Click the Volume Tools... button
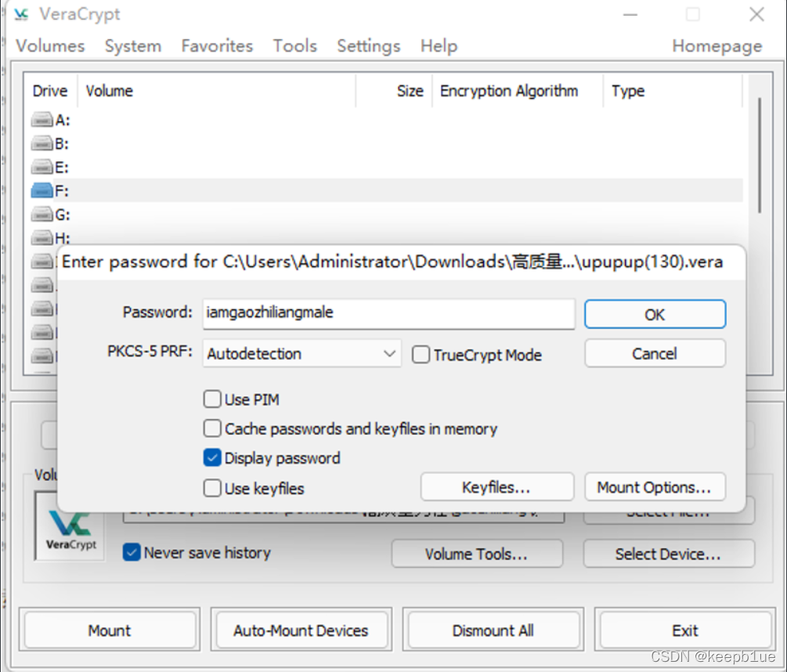The width and height of the screenshot is (787, 672). coord(477,554)
